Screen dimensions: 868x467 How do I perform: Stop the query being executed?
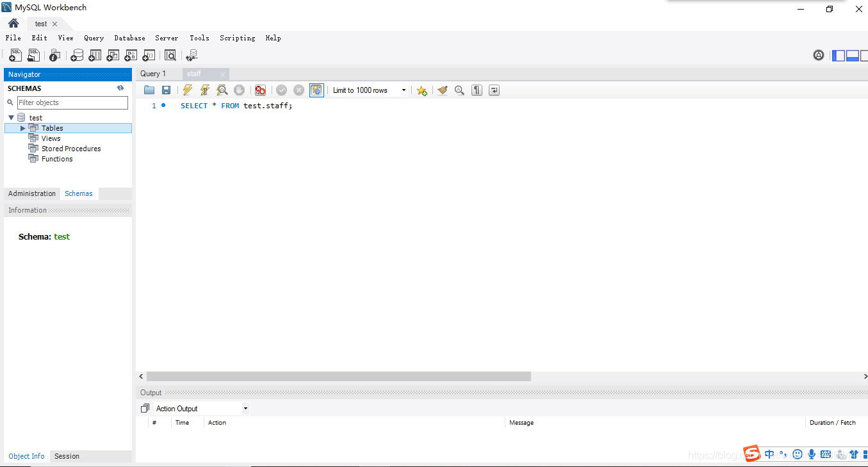[239, 90]
